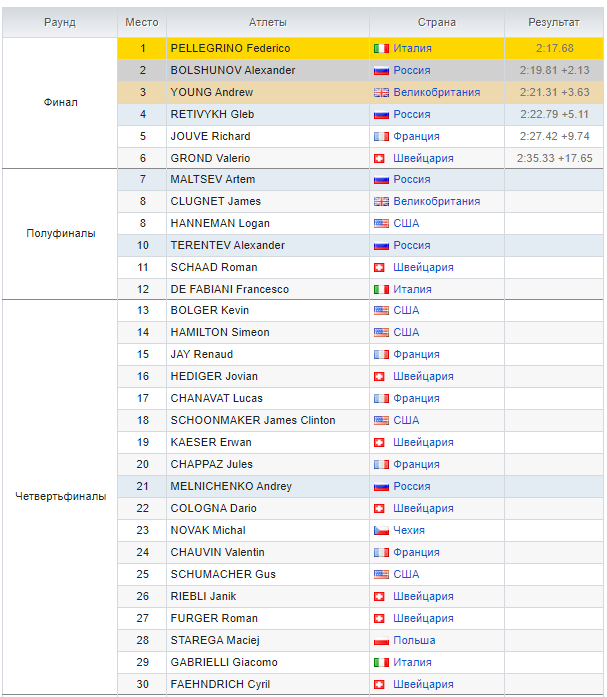Open the Великобритания link for CLUGNET James
This screenshot has height=697, width=607.
pos(436,201)
